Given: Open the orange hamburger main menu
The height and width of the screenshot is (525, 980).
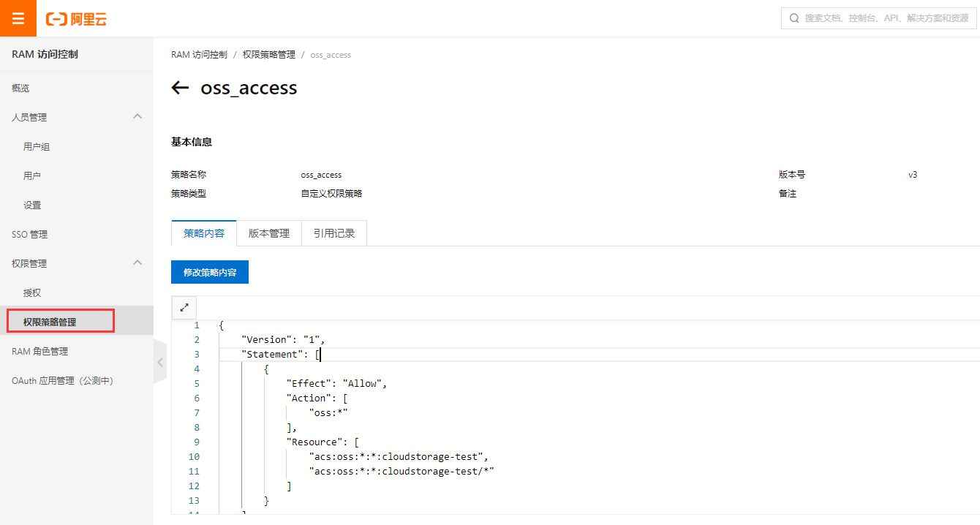Looking at the screenshot, I should pyautogui.click(x=18, y=18).
